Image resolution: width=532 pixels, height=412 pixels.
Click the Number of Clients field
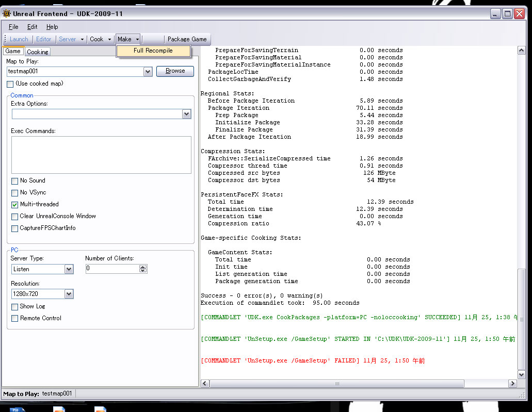point(112,269)
